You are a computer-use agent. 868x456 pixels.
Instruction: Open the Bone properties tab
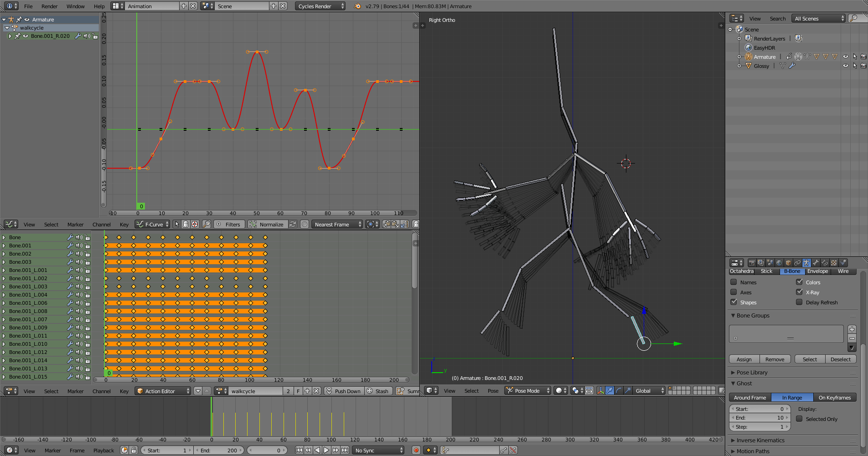815,263
